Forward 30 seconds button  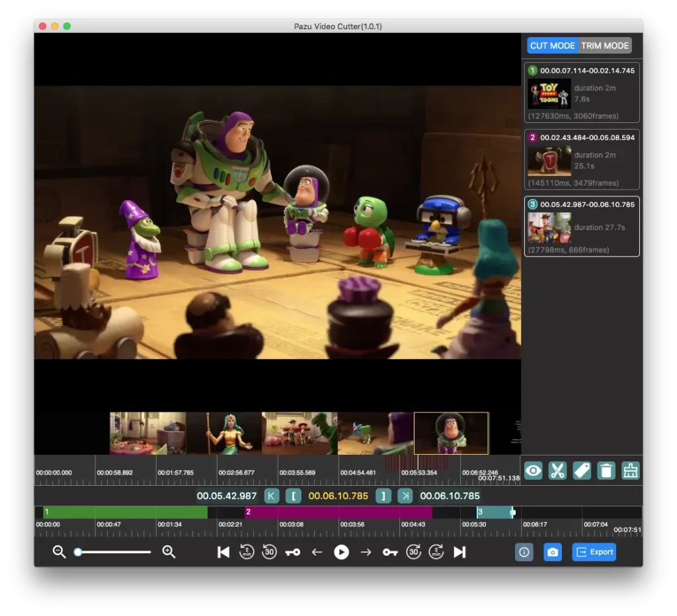tap(413, 552)
